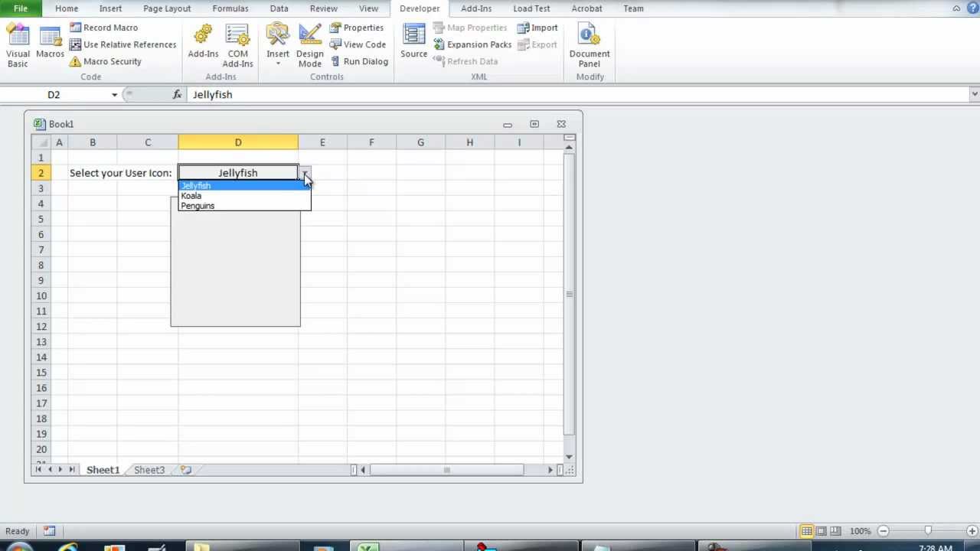Switch to the Formulas tab
980x551 pixels.
click(x=230, y=8)
